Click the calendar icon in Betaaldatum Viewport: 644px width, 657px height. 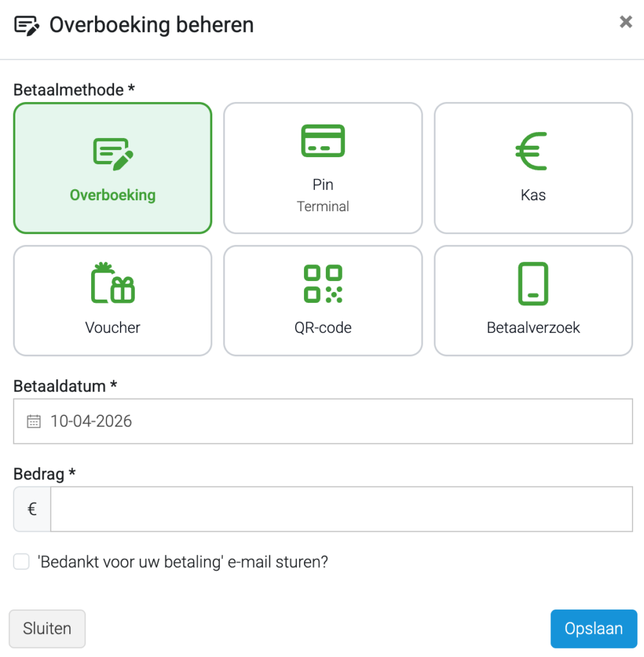point(34,421)
